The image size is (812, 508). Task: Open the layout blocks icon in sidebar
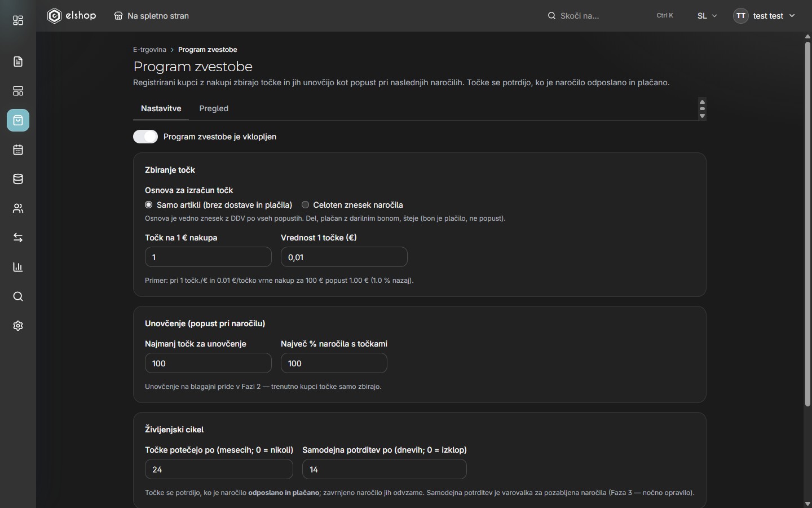18,91
